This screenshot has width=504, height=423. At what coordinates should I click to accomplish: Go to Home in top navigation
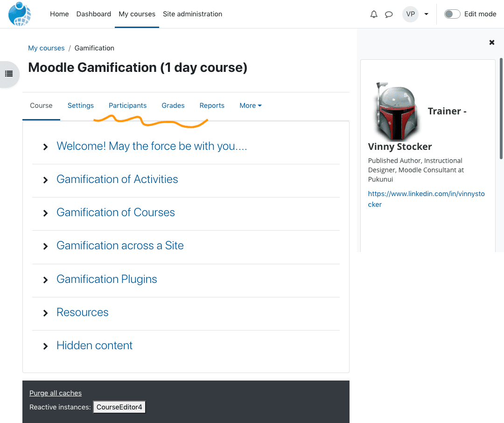[59, 14]
